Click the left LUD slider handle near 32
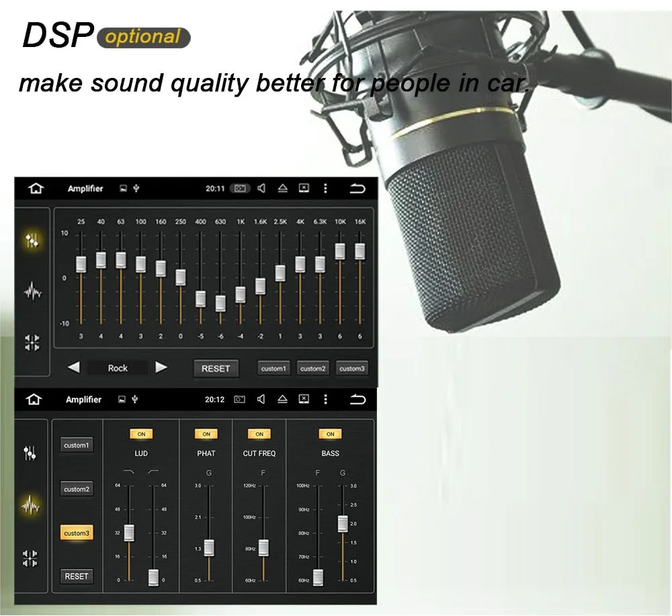 pyautogui.click(x=129, y=533)
